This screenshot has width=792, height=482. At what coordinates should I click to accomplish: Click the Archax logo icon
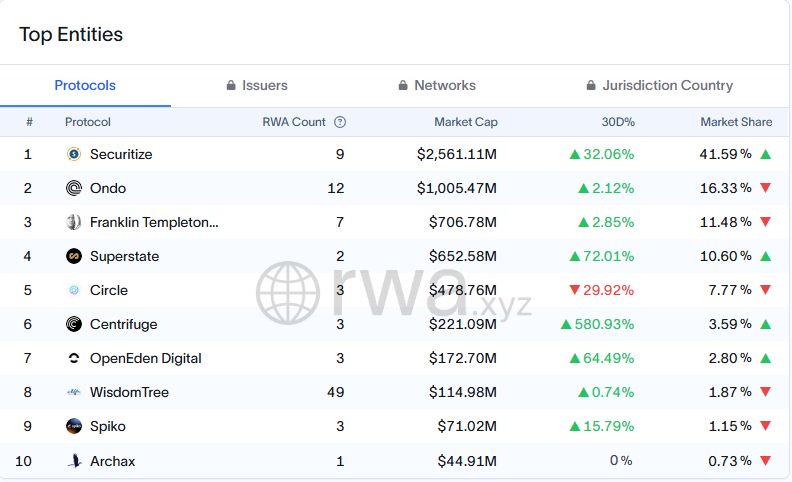click(x=74, y=461)
